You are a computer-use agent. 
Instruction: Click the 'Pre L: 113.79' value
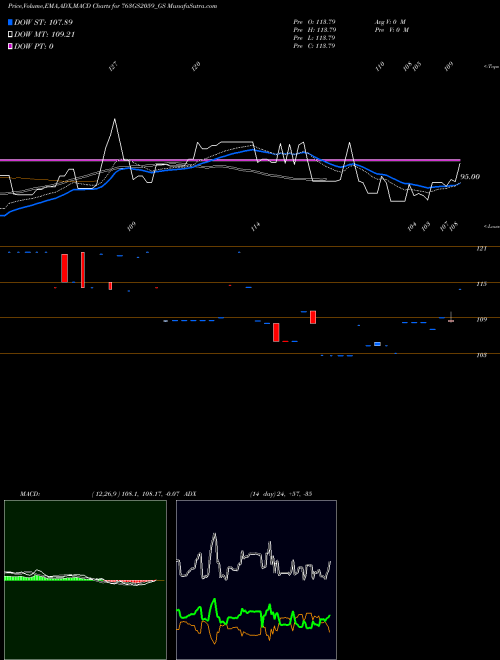click(314, 38)
